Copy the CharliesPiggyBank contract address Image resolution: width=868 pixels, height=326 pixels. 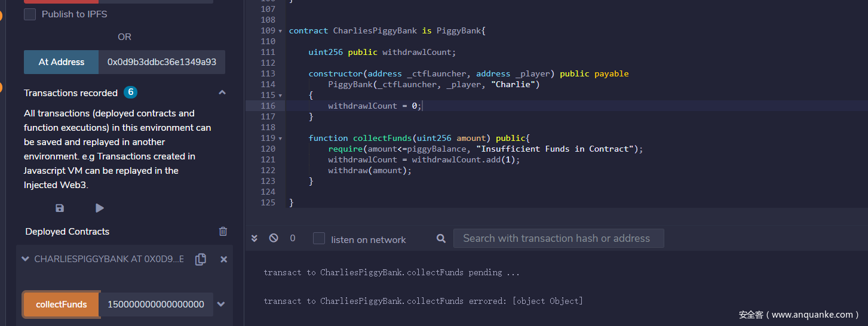(x=201, y=259)
